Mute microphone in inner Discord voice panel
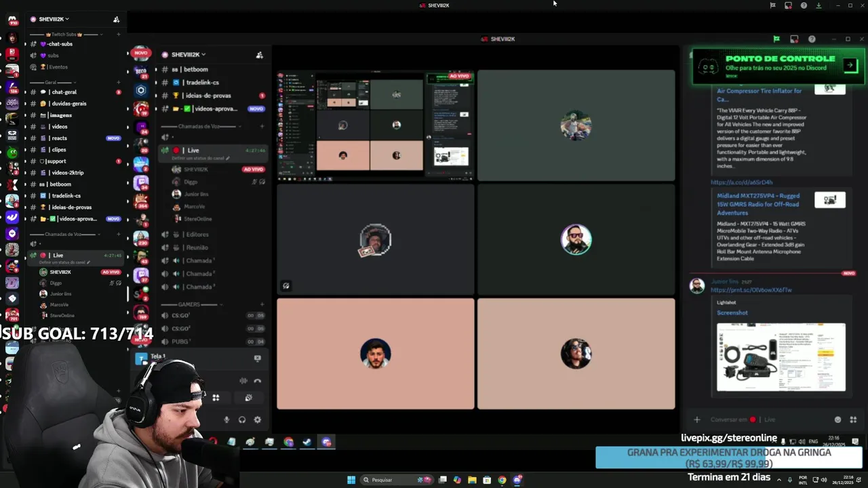 (x=226, y=420)
